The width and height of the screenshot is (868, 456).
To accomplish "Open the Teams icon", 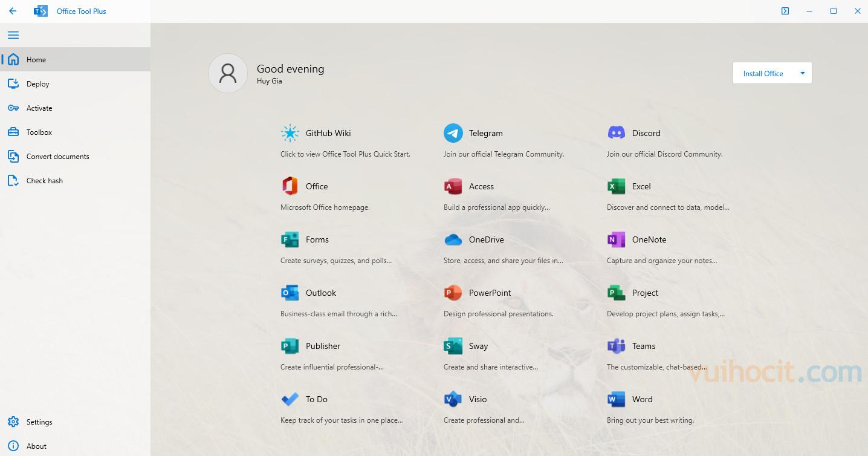I will point(617,346).
